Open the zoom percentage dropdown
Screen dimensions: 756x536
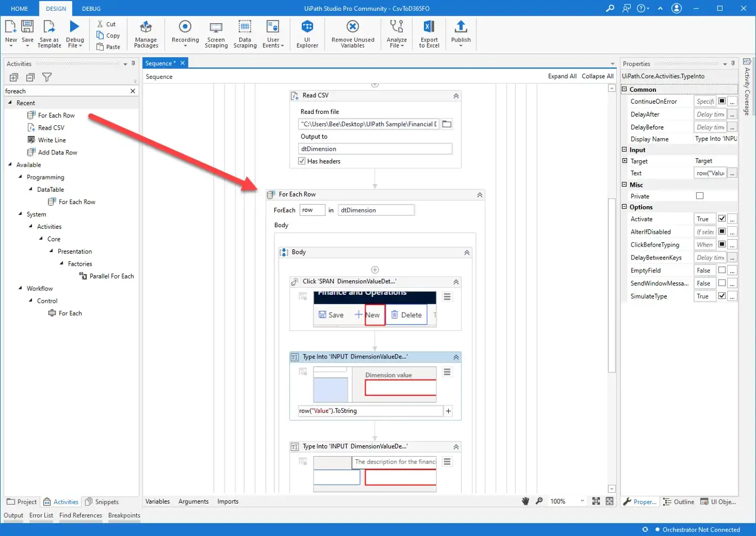582,501
